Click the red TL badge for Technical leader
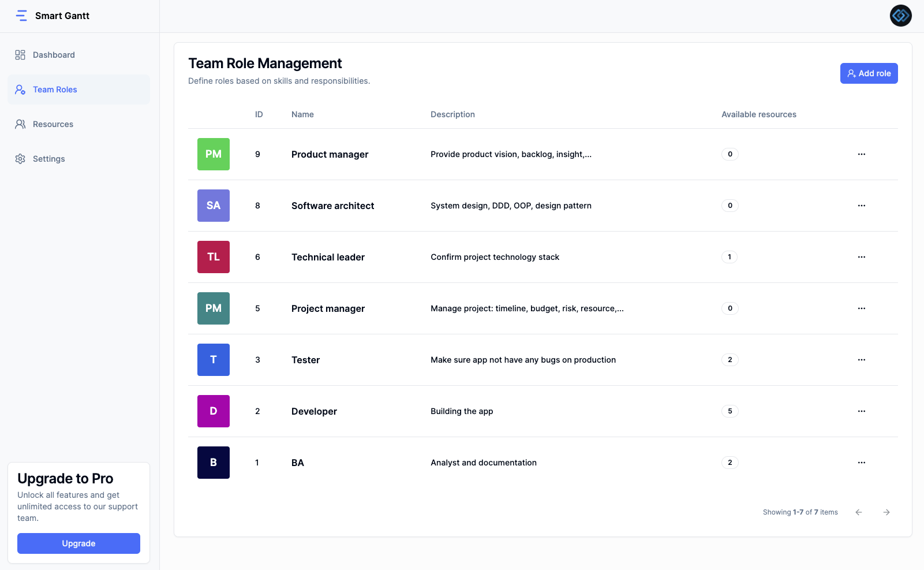The image size is (924, 570). (214, 257)
